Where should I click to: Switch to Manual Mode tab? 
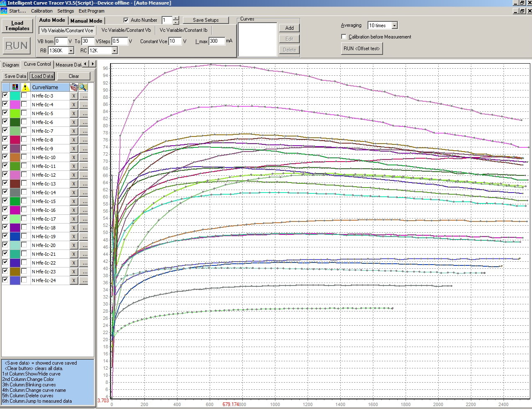pos(86,21)
